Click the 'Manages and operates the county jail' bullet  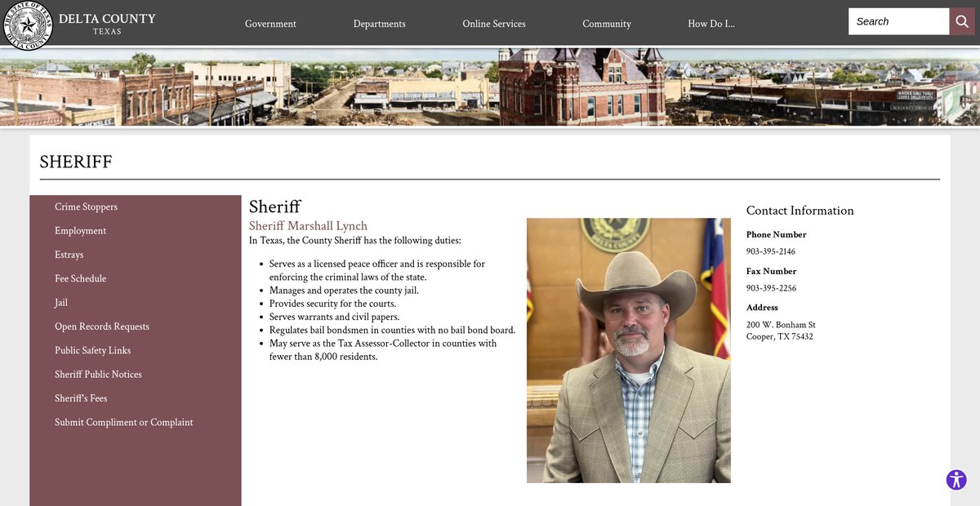pos(344,291)
